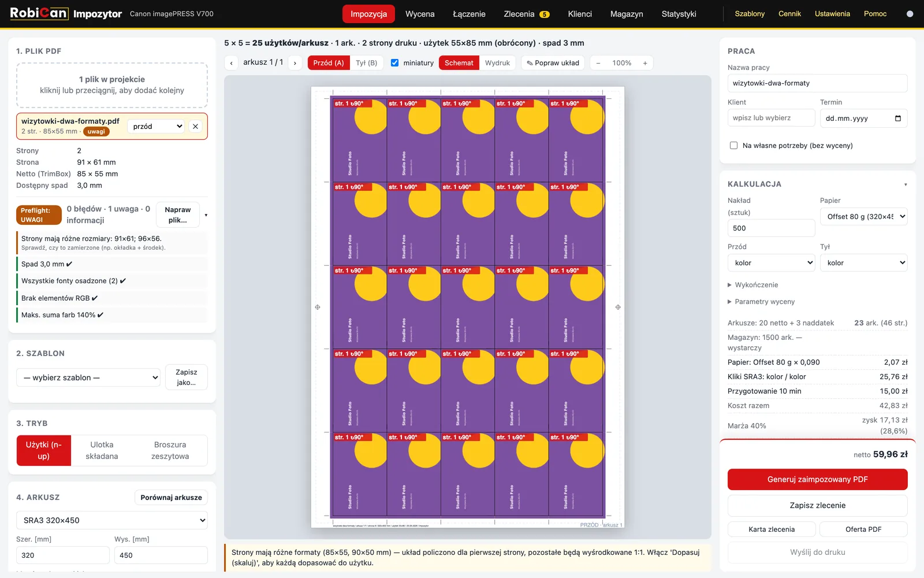Click the Nakład quantity field
The width and height of the screenshot is (924, 578).
coord(771,228)
